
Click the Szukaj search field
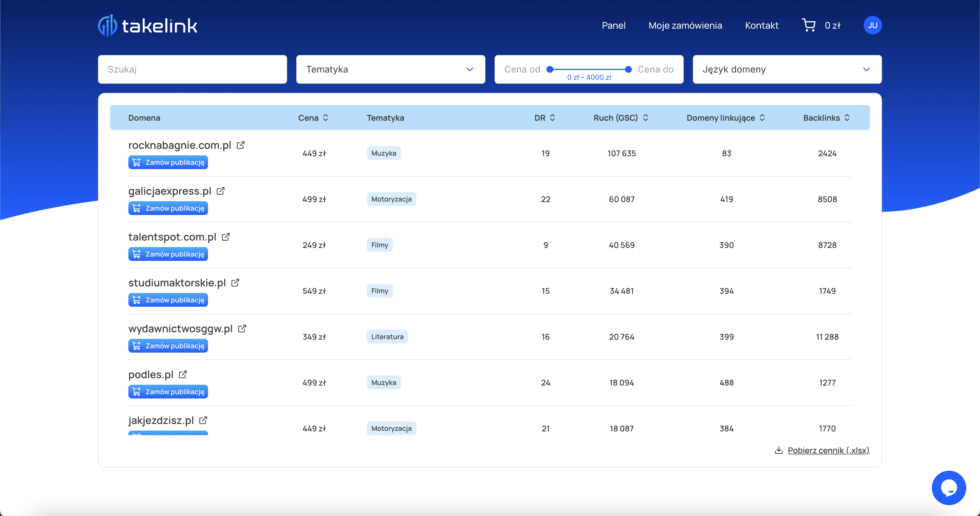point(193,69)
